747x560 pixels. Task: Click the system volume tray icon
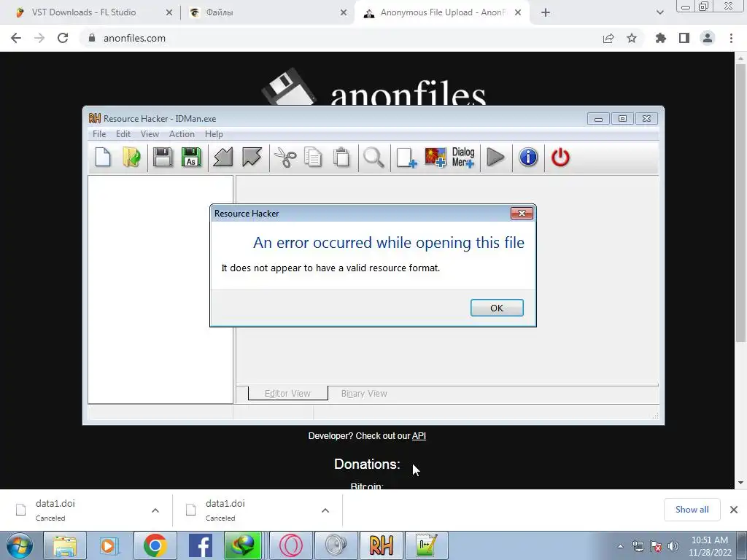[673, 546]
